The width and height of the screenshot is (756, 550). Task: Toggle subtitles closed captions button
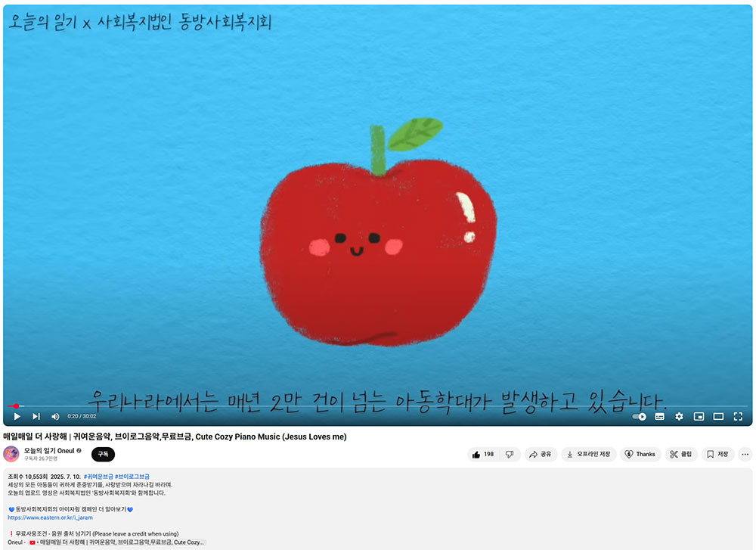click(659, 416)
